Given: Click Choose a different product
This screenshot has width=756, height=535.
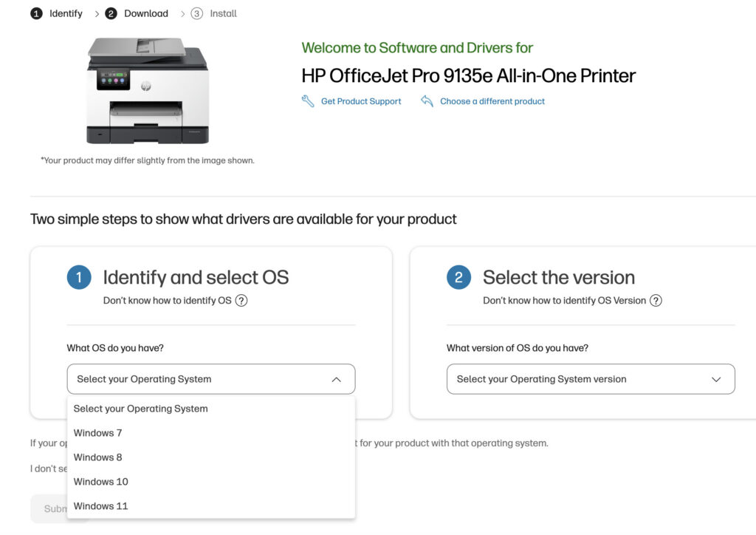Looking at the screenshot, I should point(490,101).
